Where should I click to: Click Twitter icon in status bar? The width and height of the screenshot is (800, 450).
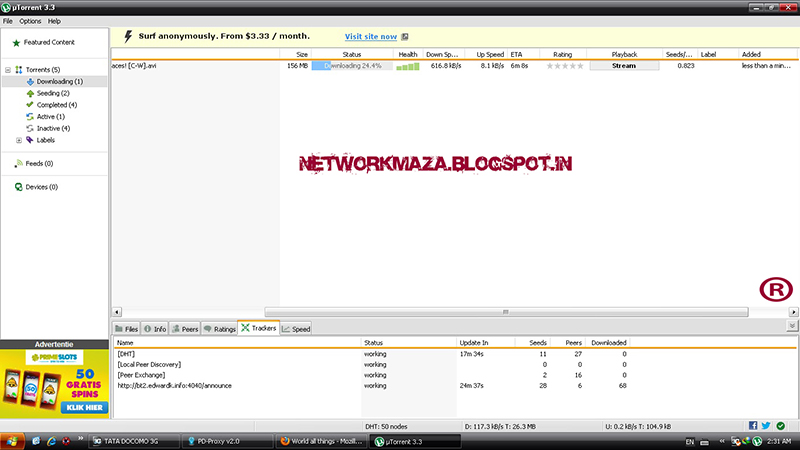coord(766,426)
